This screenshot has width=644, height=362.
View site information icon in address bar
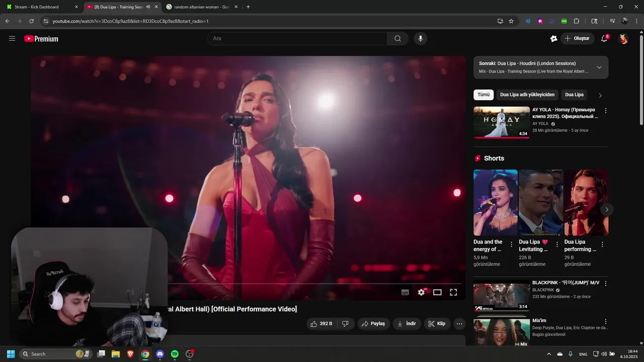(x=46, y=21)
